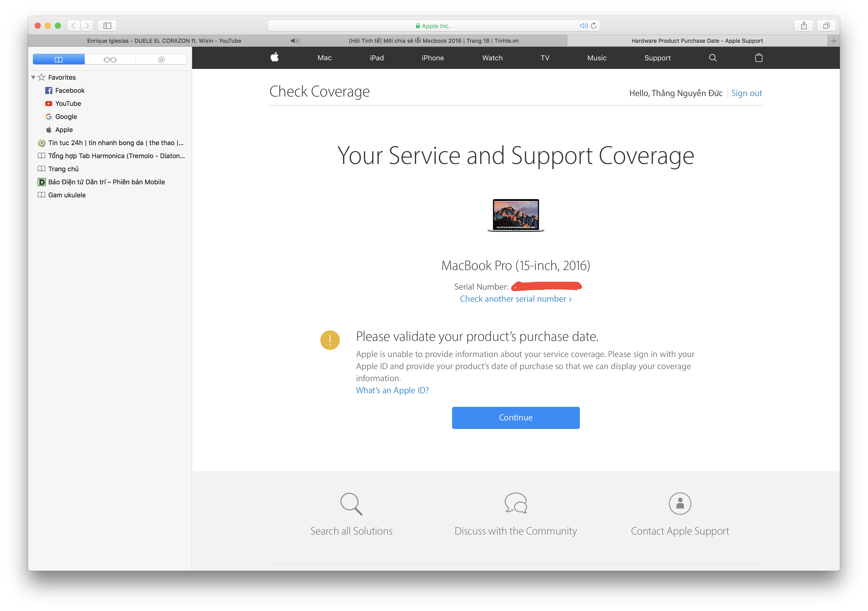Add a new tab with plus button
The height and width of the screenshot is (611, 868).
coord(834,41)
